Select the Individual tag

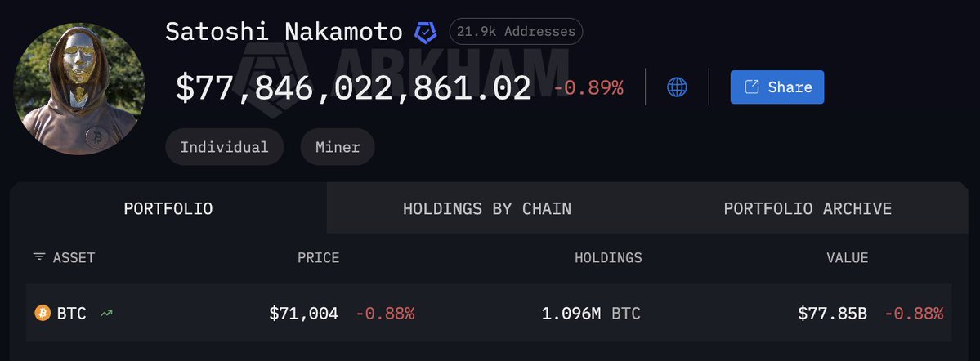tap(224, 148)
